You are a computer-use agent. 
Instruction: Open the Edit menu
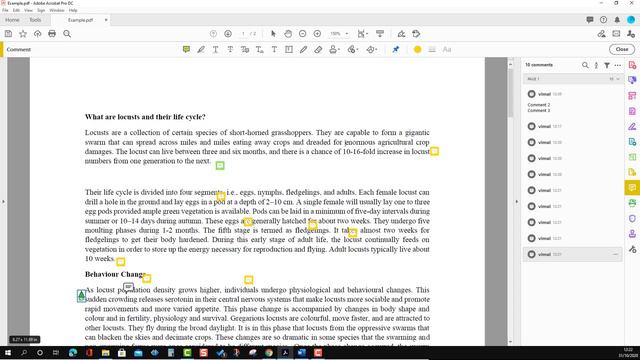click(x=16, y=10)
